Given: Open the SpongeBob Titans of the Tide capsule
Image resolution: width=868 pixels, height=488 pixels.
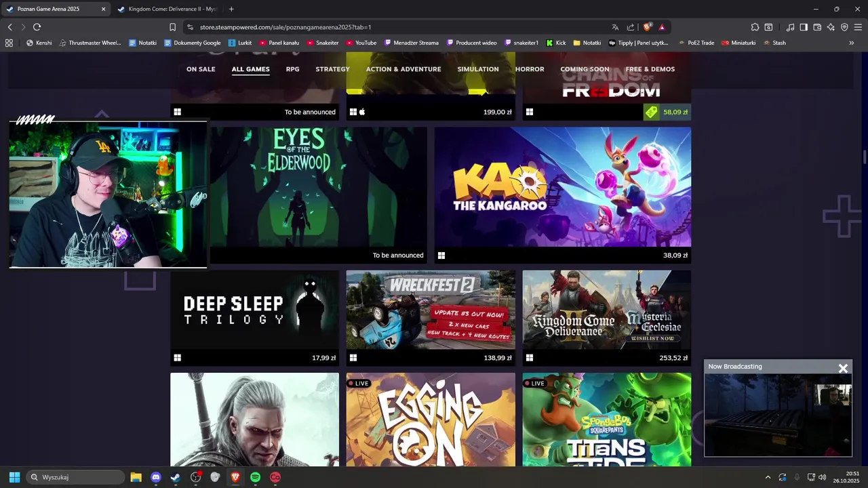Looking at the screenshot, I should pos(607,420).
